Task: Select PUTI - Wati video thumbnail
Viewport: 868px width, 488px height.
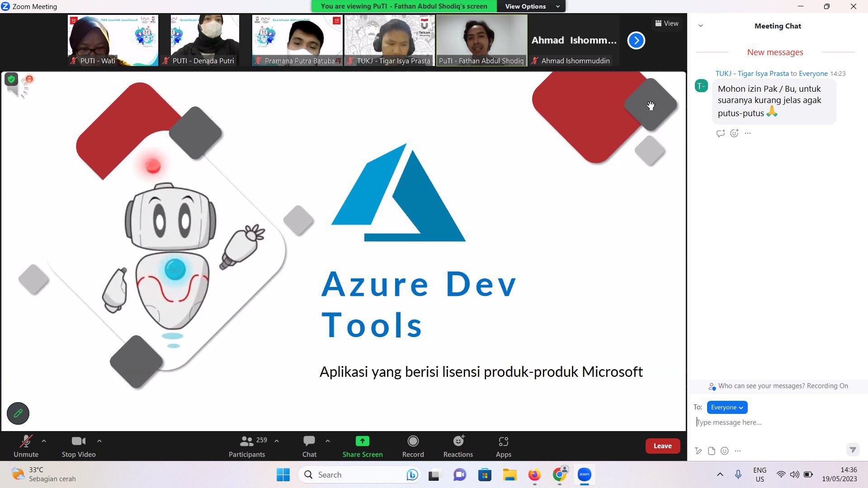Action: tap(113, 41)
